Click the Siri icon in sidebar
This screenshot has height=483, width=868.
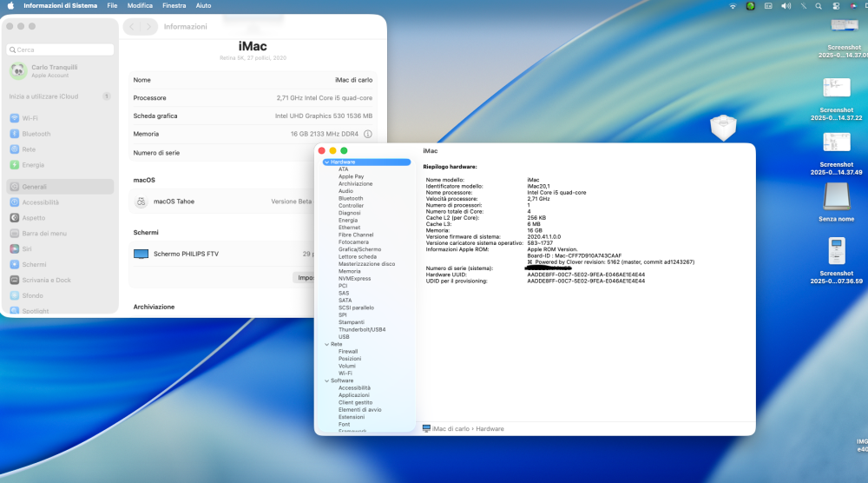point(15,248)
